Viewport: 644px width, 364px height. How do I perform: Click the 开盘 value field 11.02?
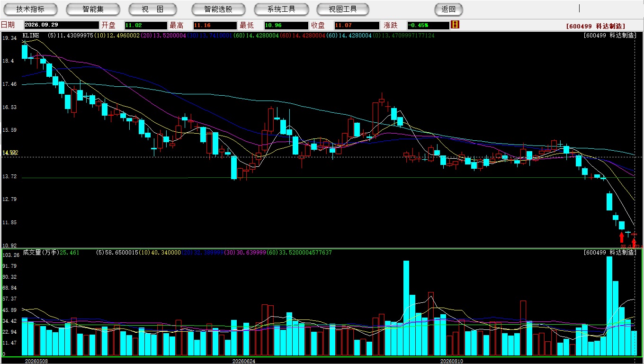pyautogui.click(x=146, y=25)
